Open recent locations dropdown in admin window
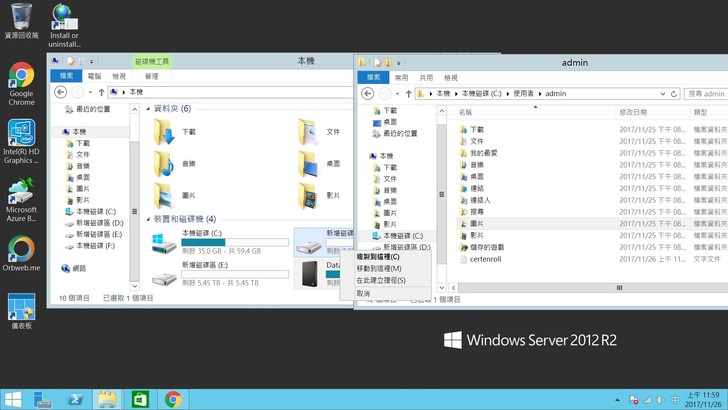The height and width of the screenshot is (410, 728). pyautogui.click(x=397, y=94)
